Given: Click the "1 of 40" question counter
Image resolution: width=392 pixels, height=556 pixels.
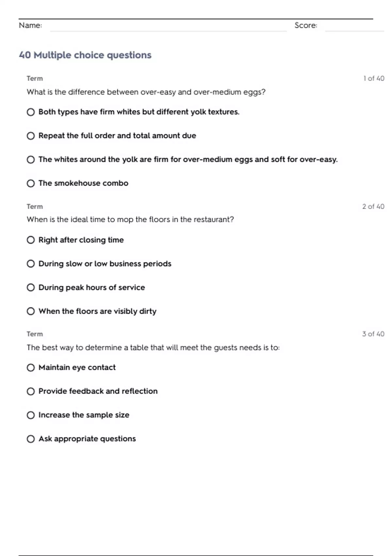Looking at the screenshot, I should point(374,78).
